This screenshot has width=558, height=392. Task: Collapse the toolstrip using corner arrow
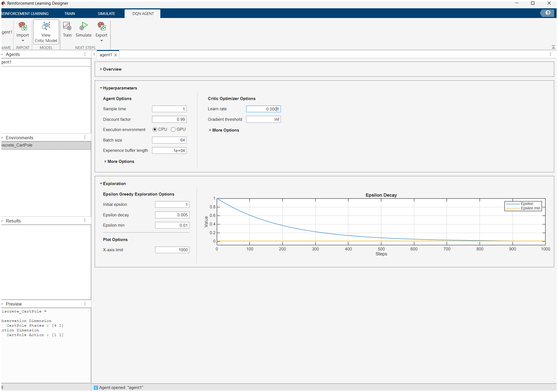(x=553, y=47)
